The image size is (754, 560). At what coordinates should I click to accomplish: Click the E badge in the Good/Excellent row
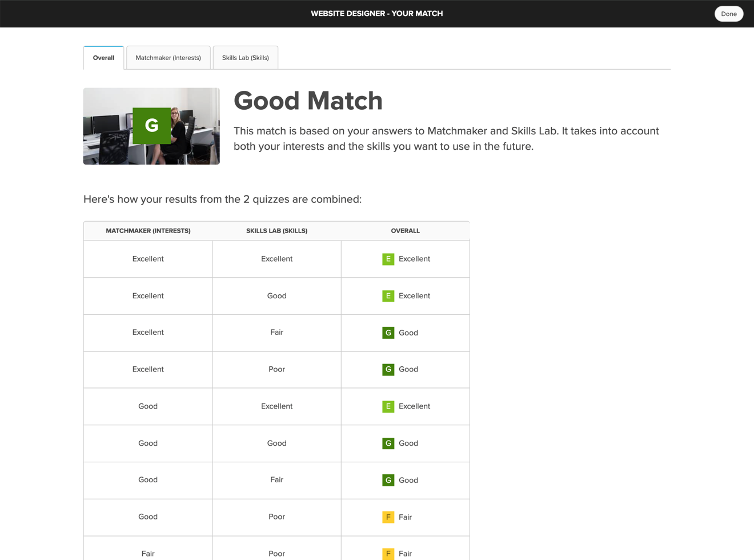[x=388, y=406]
